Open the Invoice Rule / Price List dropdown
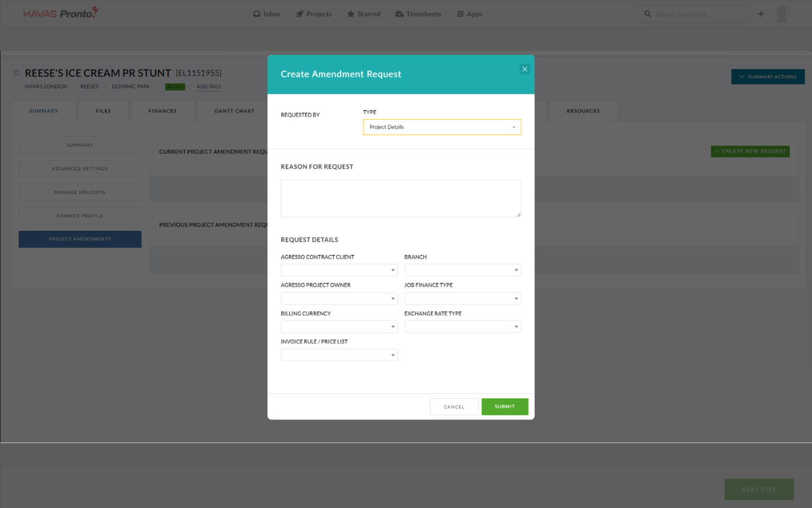This screenshot has height=508, width=812. click(339, 354)
